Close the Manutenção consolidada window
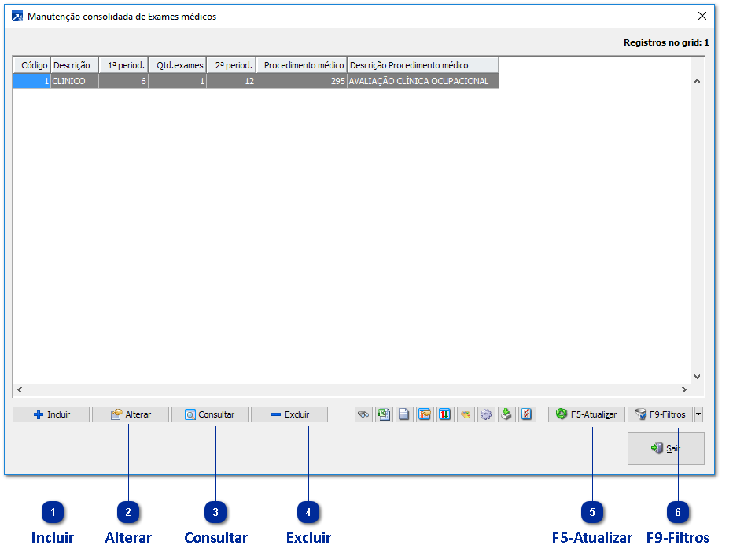The image size is (733, 560). [x=702, y=16]
